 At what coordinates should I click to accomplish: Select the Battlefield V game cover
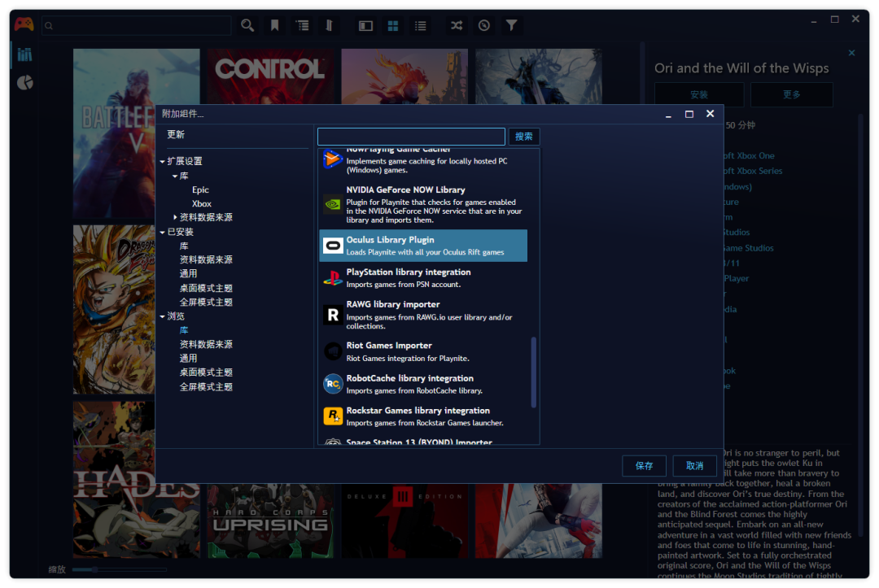[115, 133]
